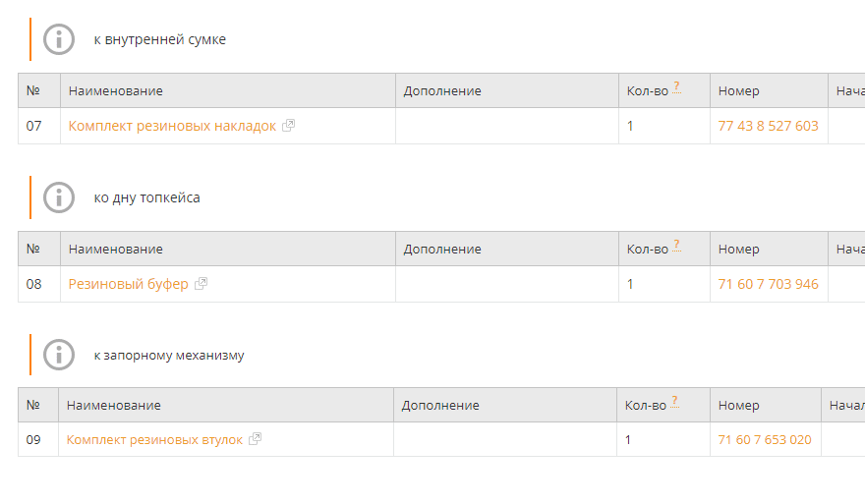Image resolution: width=865 pixels, height=504 pixels.
Task: Open external icon next to «Комплект резиновых накладок»
Action: tap(288, 126)
